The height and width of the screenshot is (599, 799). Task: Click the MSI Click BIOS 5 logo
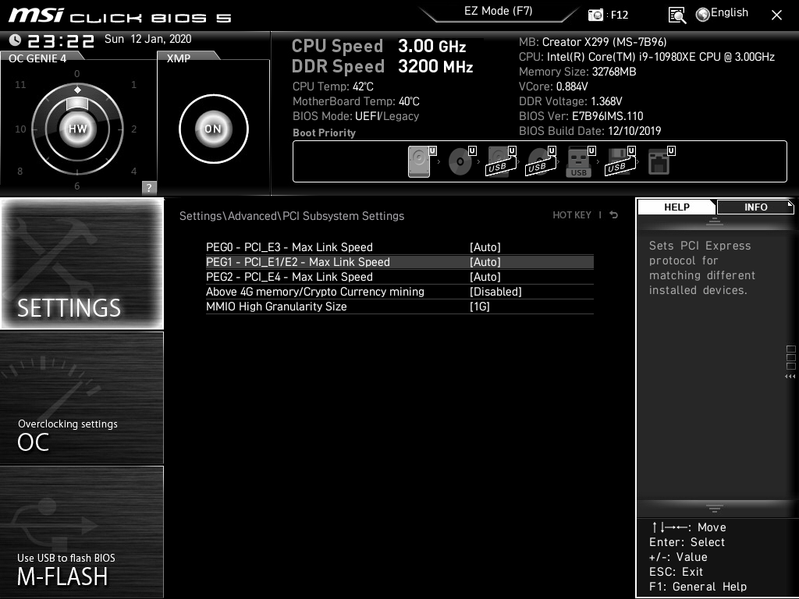click(120, 16)
